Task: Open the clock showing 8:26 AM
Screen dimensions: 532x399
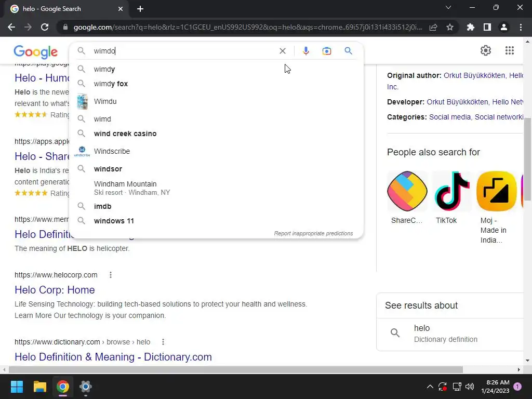Action: pyautogui.click(x=495, y=387)
